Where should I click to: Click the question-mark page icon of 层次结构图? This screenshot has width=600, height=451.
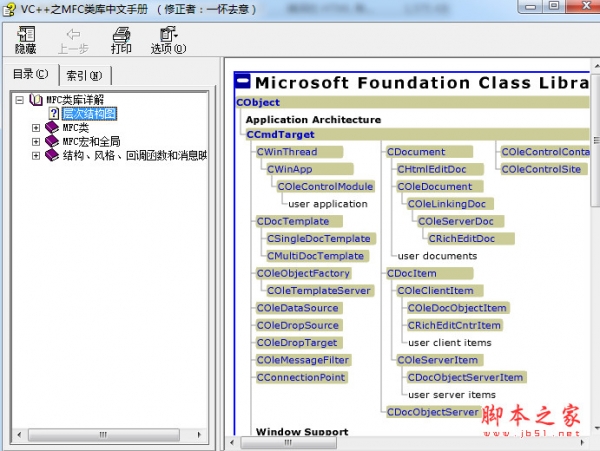[54, 114]
